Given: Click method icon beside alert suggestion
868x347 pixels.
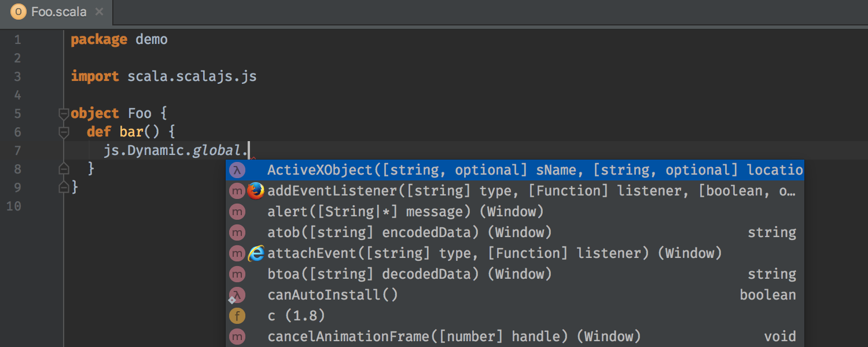Looking at the screenshot, I should click(x=237, y=212).
